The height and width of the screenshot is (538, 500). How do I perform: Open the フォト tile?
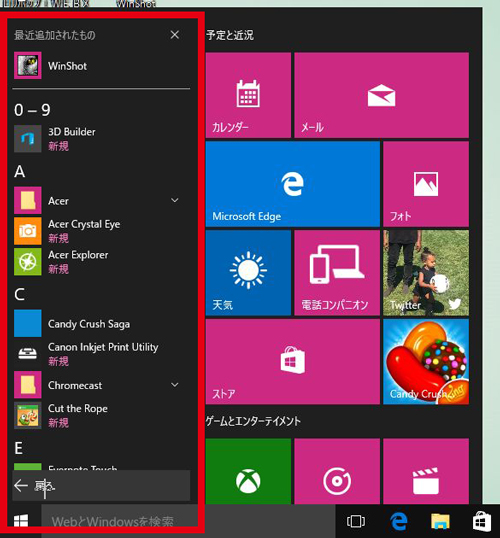(x=426, y=184)
